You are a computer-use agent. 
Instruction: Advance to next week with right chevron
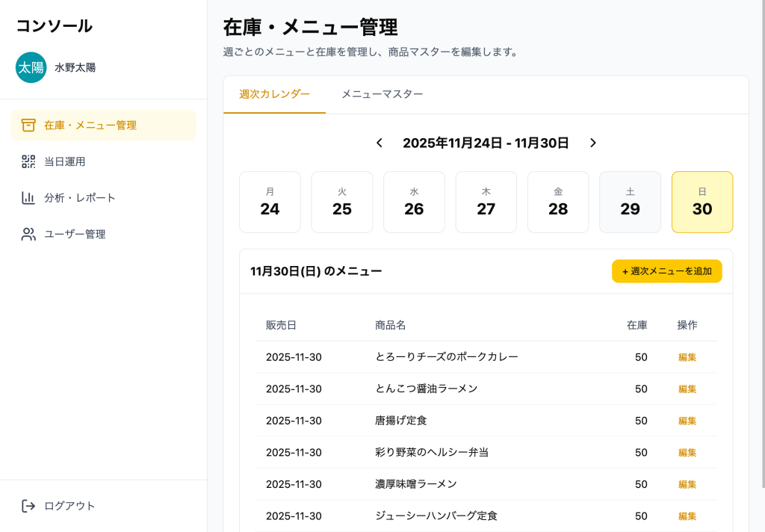(593, 143)
